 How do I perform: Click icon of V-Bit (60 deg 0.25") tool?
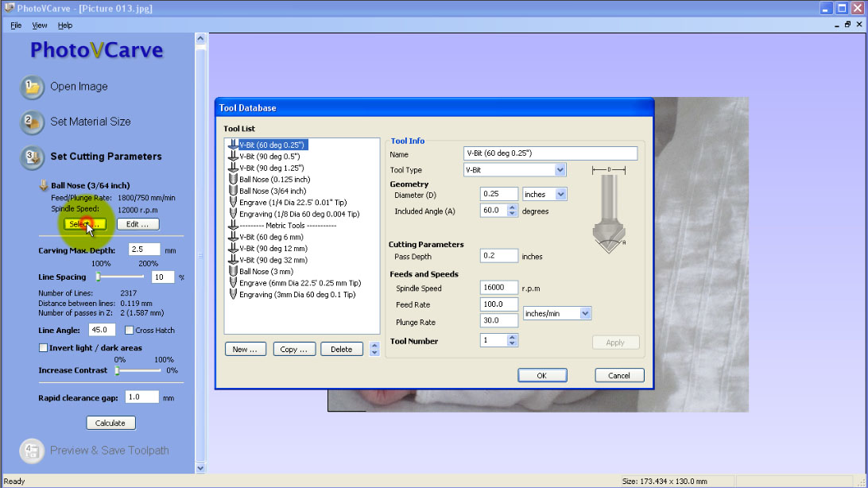[x=233, y=145]
